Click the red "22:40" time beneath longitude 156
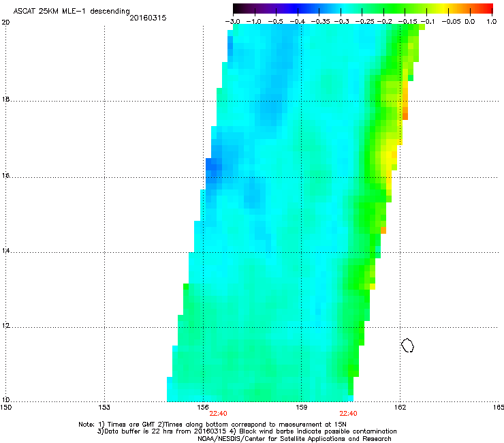 pyautogui.click(x=218, y=414)
